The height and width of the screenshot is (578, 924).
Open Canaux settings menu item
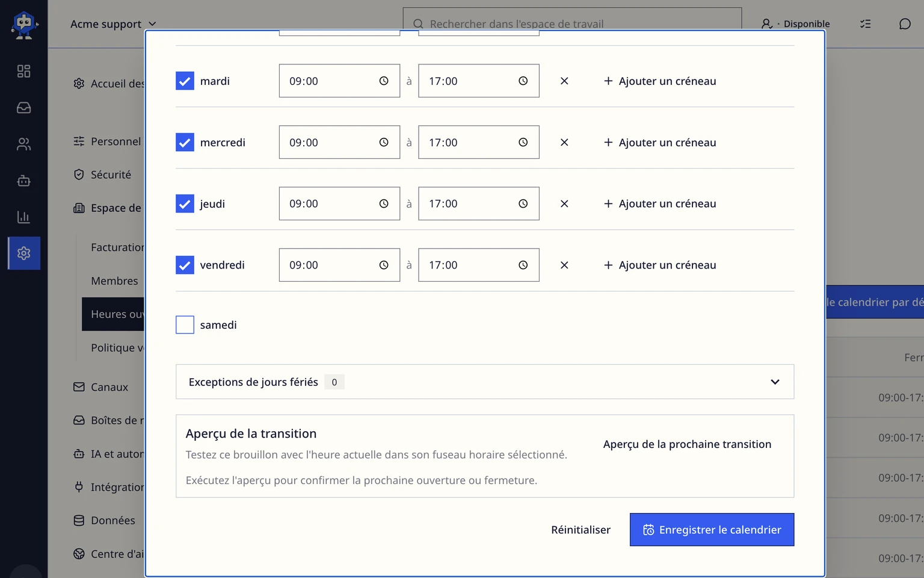[x=108, y=387]
